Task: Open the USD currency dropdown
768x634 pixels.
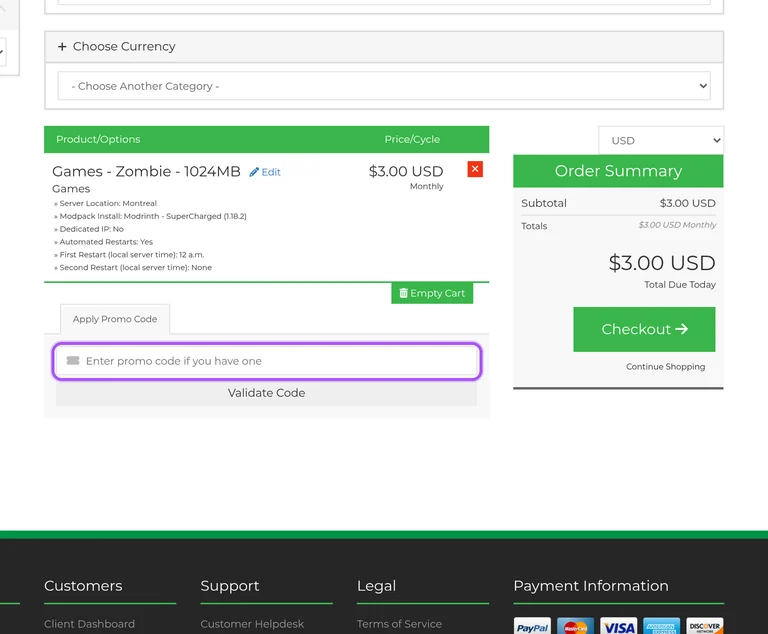Action: [x=661, y=141]
